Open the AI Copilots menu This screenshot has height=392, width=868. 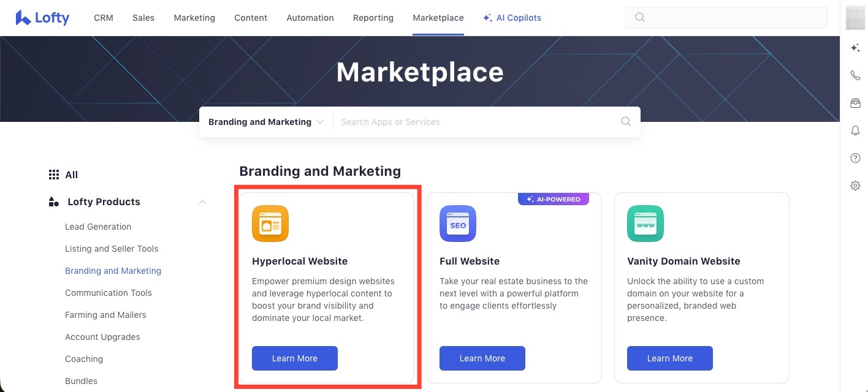[x=512, y=18]
